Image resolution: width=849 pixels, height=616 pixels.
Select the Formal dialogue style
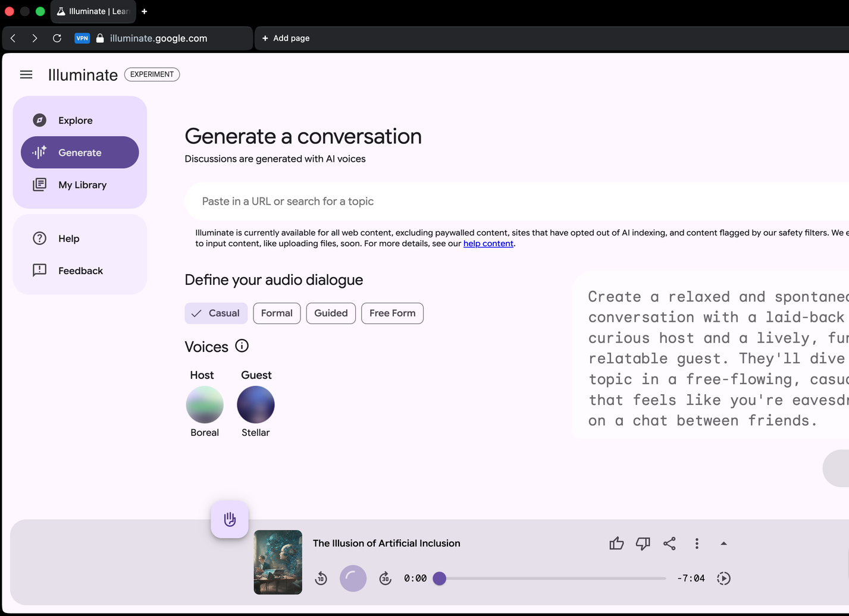coord(277,313)
